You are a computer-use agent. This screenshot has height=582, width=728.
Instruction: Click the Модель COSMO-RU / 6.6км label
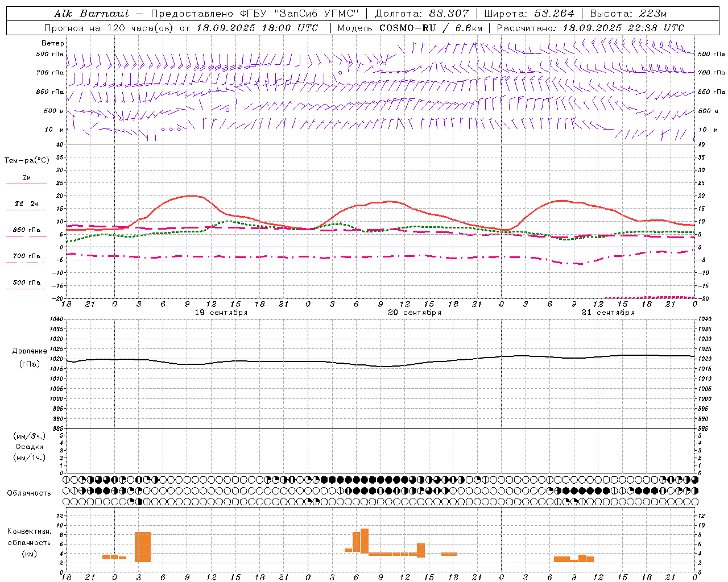[410, 28]
